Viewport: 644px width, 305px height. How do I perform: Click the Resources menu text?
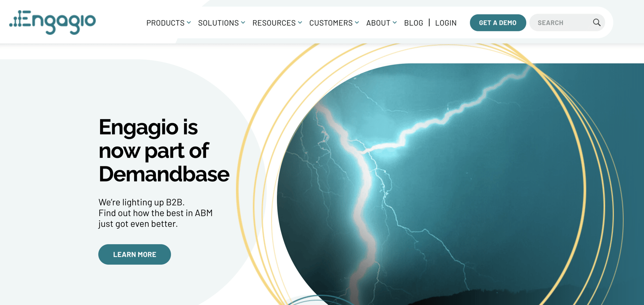(x=273, y=23)
